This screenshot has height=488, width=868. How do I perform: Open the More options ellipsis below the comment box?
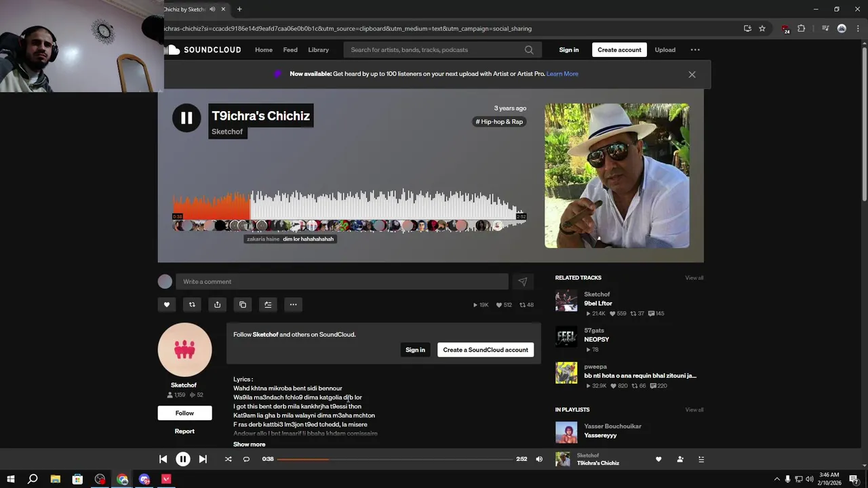293,304
